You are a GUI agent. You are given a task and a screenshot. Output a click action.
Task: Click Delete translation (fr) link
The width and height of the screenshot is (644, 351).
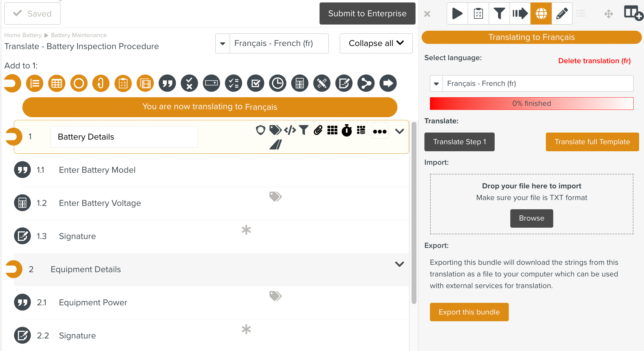594,61
